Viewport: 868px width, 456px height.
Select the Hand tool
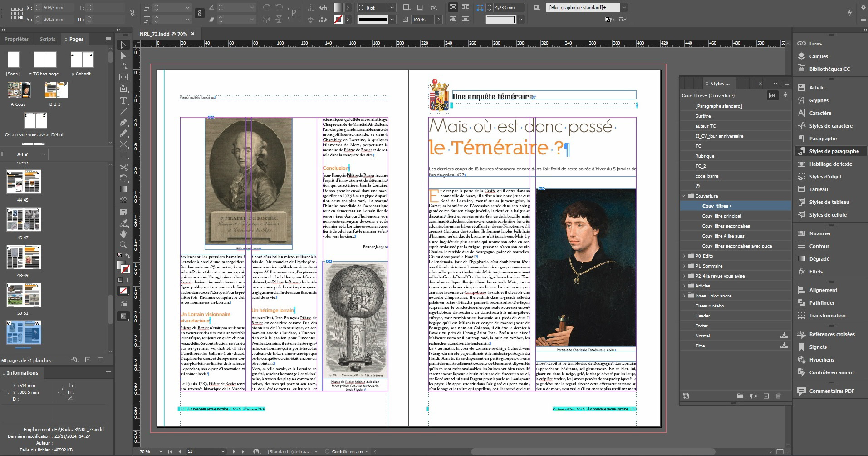[123, 234]
